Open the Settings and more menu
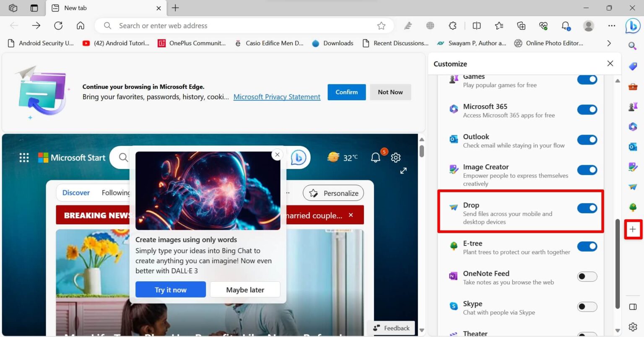This screenshot has width=644, height=337. [611, 26]
